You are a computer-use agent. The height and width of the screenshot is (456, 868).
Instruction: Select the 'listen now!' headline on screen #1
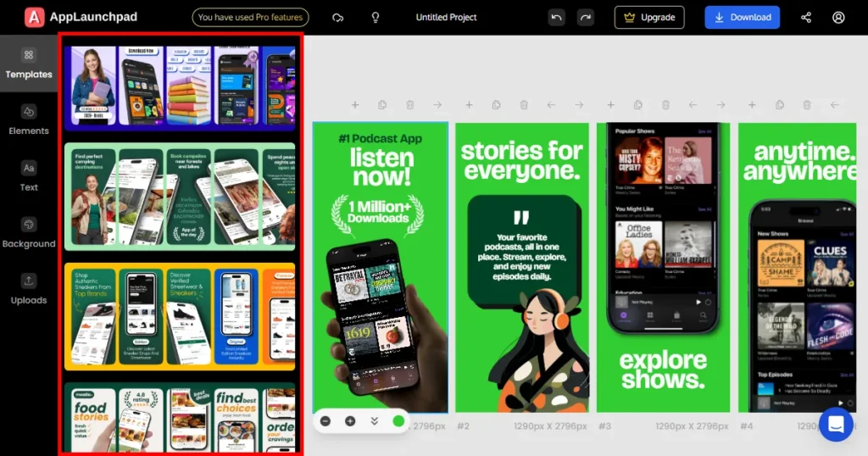coord(382,167)
